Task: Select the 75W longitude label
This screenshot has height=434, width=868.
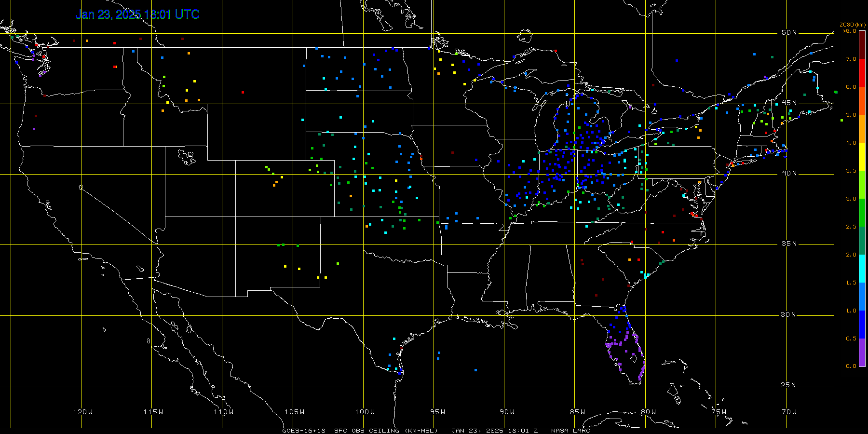Action: coord(719,412)
